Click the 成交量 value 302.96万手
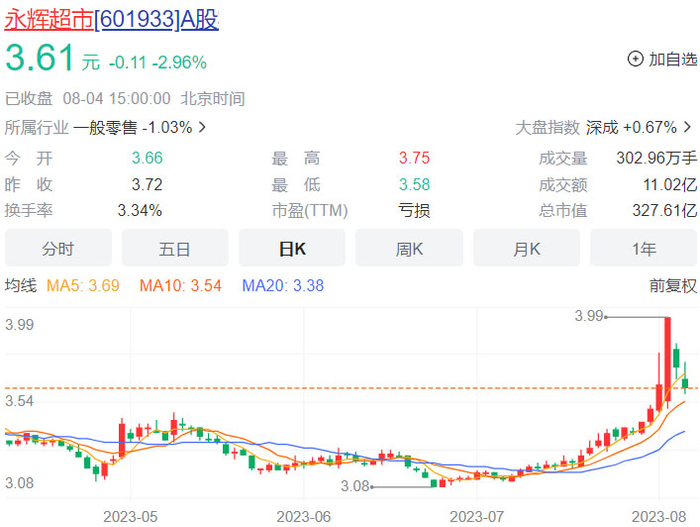The width and height of the screenshot is (700, 527). pos(657,158)
